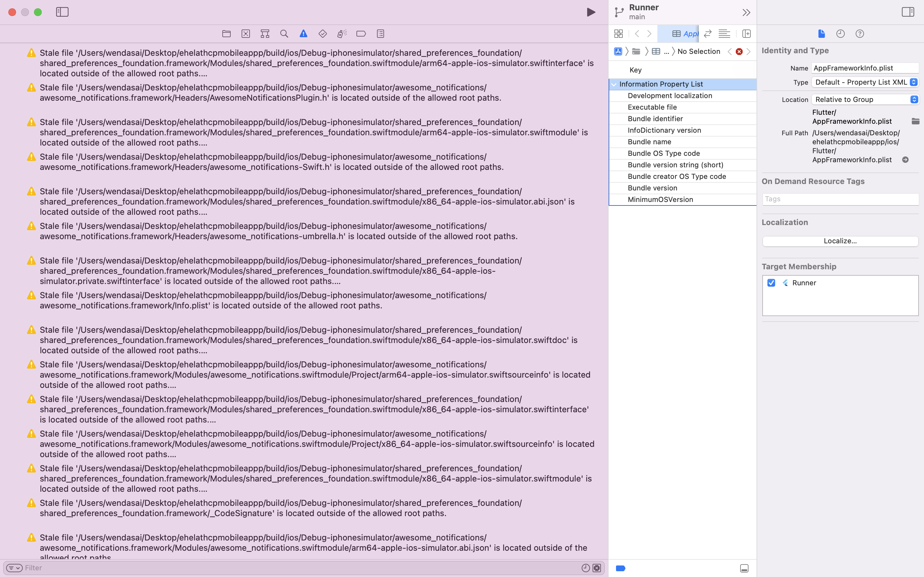This screenshot has width=924, height=577.
Task: Open the Quick Help inspector
Action: [860, 34]
